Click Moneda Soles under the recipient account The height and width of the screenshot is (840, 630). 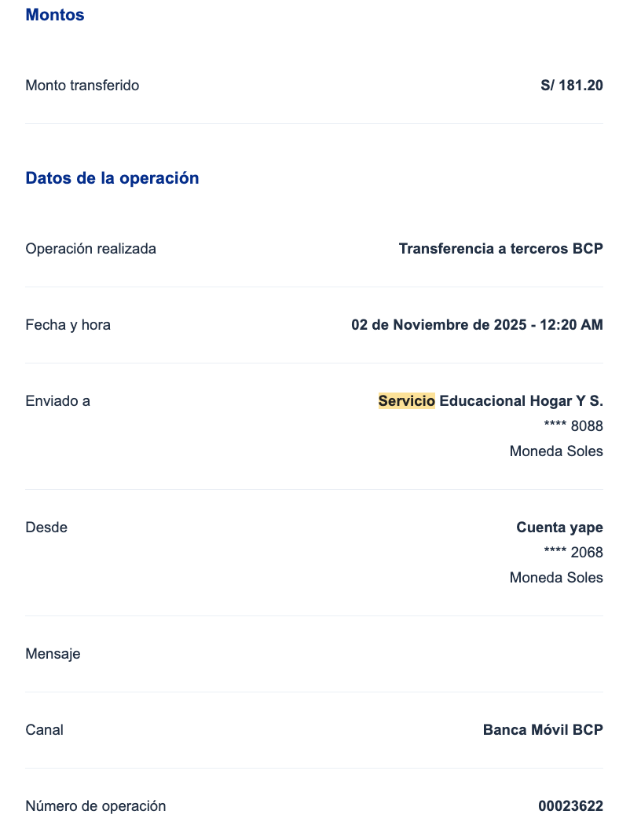(x=556, y=451)
